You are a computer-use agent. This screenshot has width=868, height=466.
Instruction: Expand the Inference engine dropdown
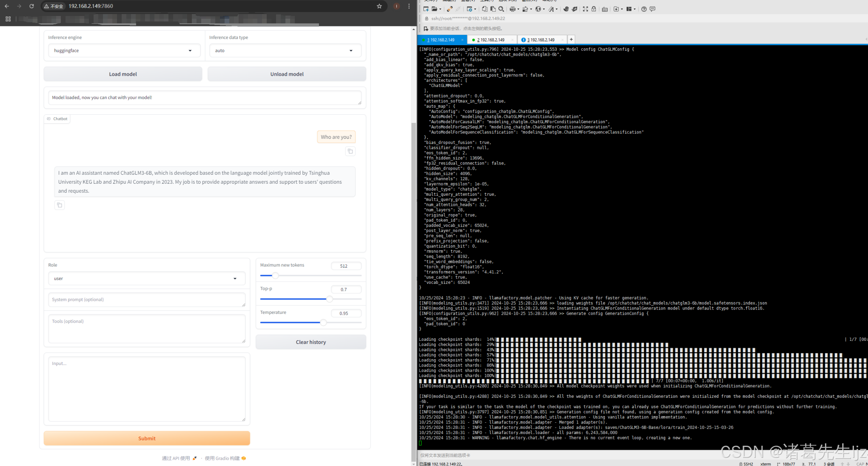pos(124,51)
